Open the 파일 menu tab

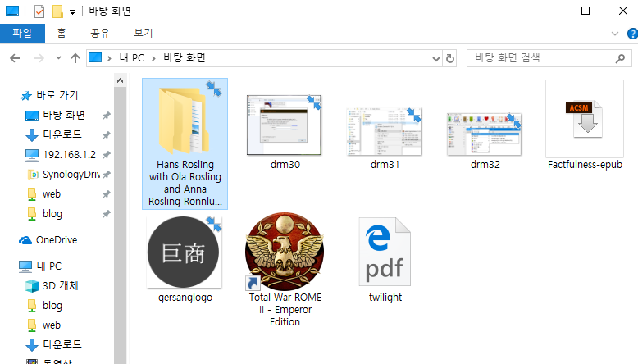(22, 33)
